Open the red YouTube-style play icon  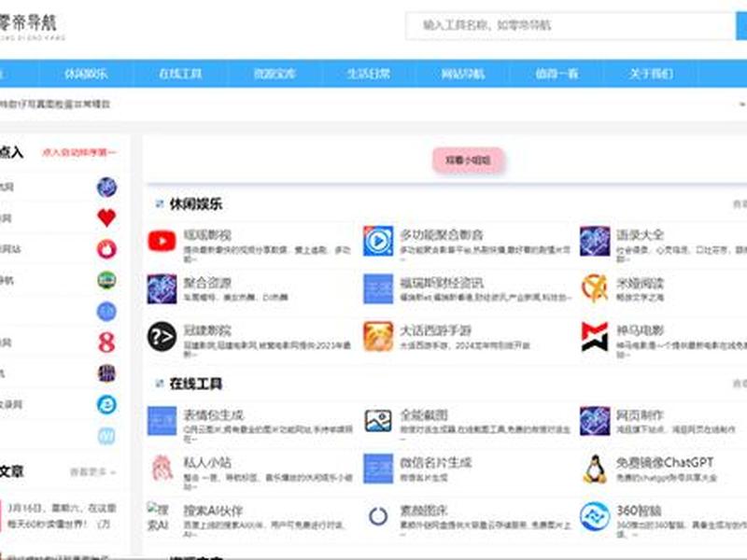pyautogui.click(x=162, y=241)
